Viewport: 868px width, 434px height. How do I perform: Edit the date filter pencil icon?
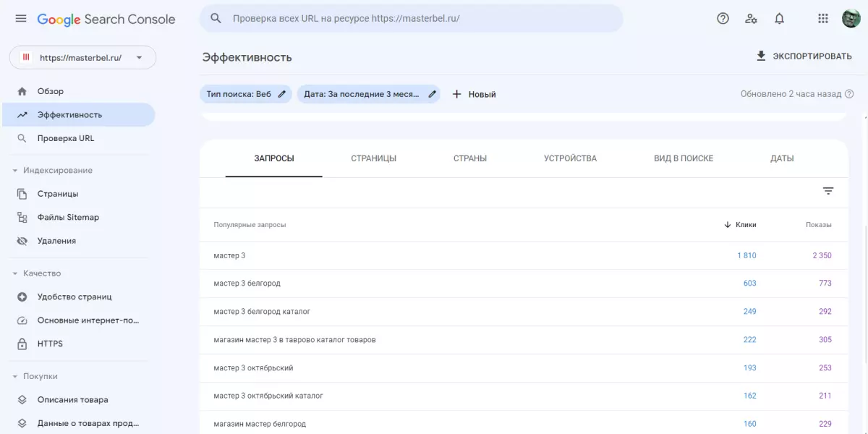[x=433, y=94]
